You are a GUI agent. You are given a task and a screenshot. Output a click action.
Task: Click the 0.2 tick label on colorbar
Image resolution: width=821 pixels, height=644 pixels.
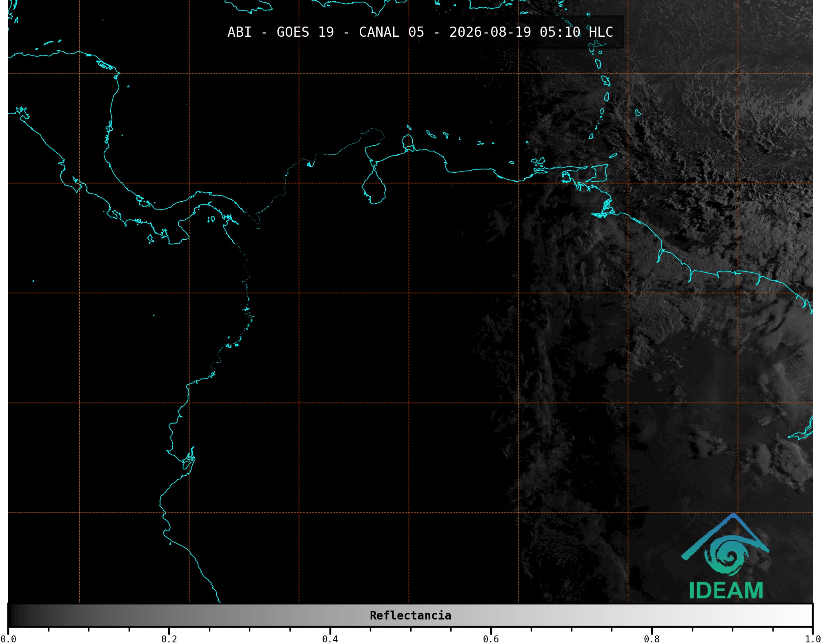tap(169, 639)
